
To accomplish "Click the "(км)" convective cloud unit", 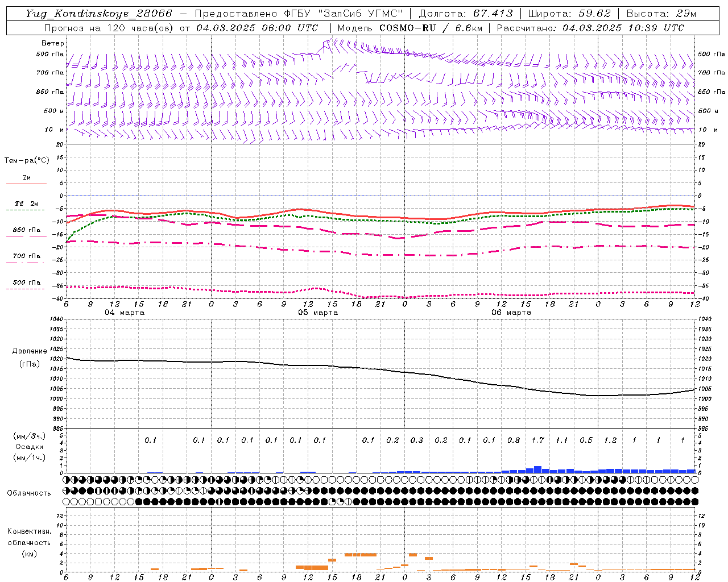I will [29, 554].
